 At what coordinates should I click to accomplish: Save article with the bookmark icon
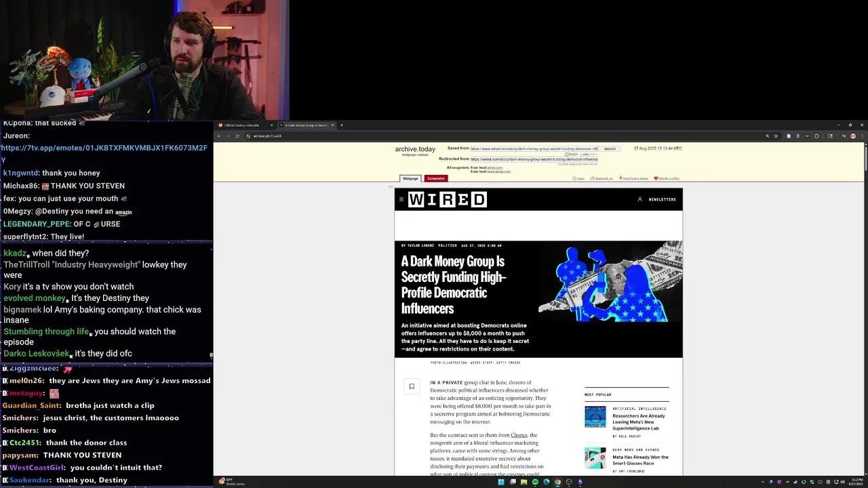(411, 386)
